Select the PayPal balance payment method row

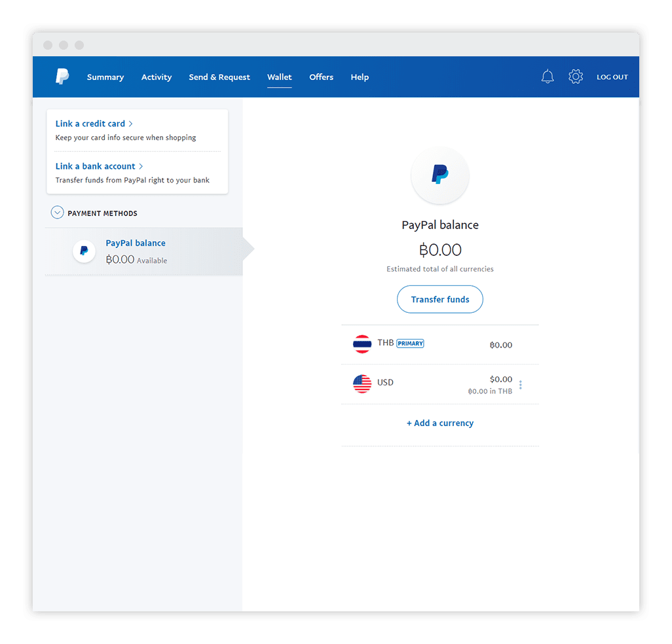(144, 251)
